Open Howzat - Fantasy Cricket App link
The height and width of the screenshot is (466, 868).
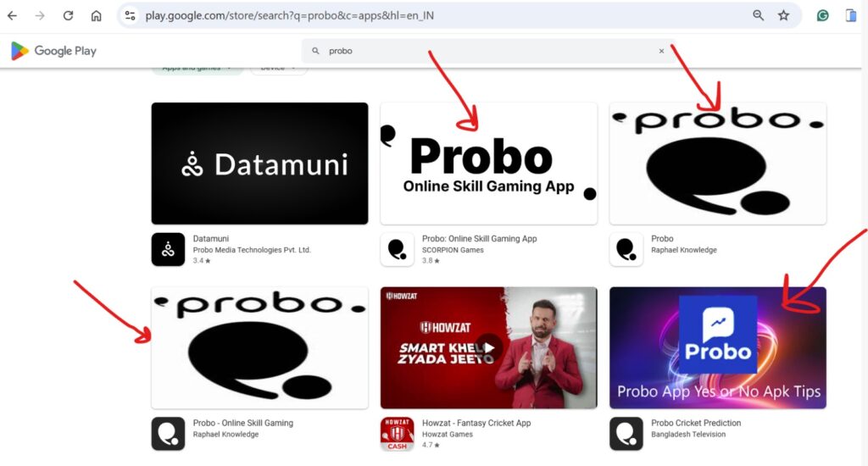tap(476, 423)
